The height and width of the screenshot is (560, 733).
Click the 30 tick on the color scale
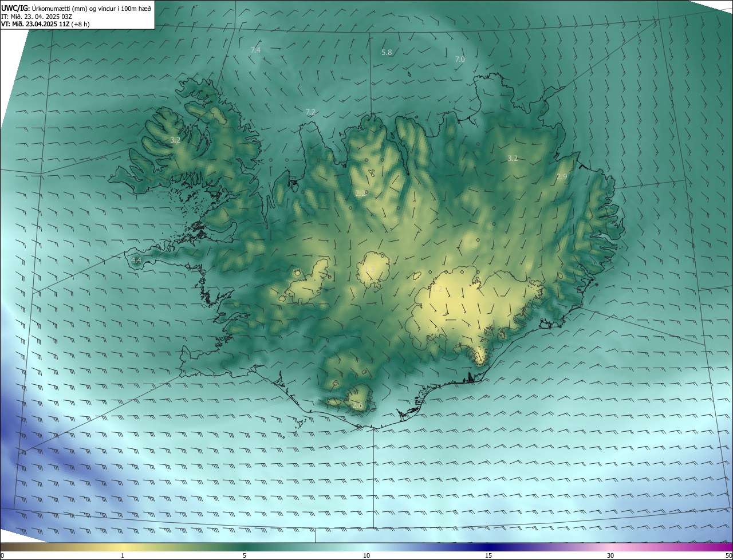pyautogui.click(x=610, y=556)
